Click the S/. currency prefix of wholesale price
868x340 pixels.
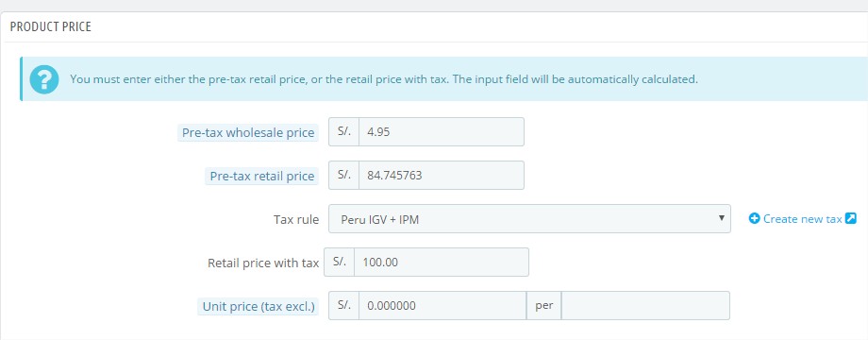coord(343,132)
